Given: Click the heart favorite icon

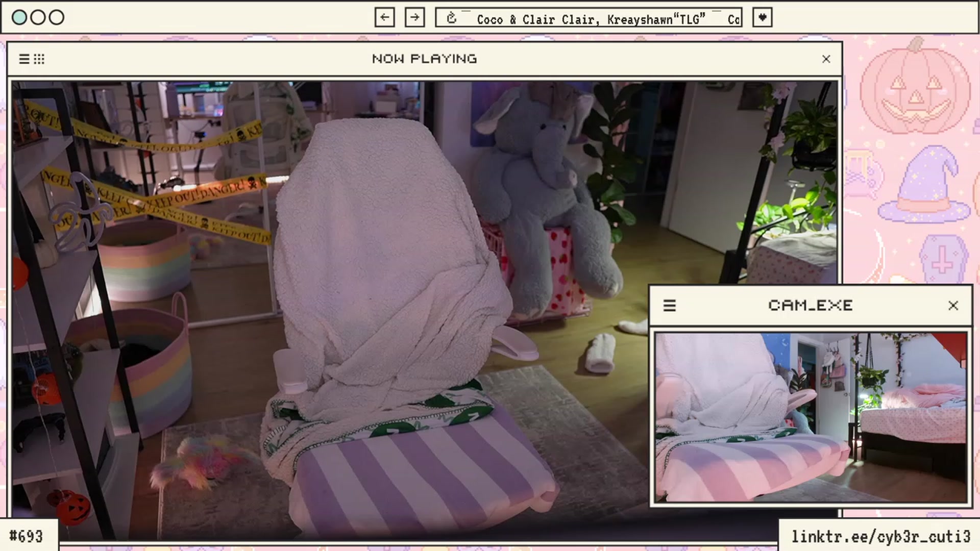Looking at the screenshot, I should click(762, 17).
